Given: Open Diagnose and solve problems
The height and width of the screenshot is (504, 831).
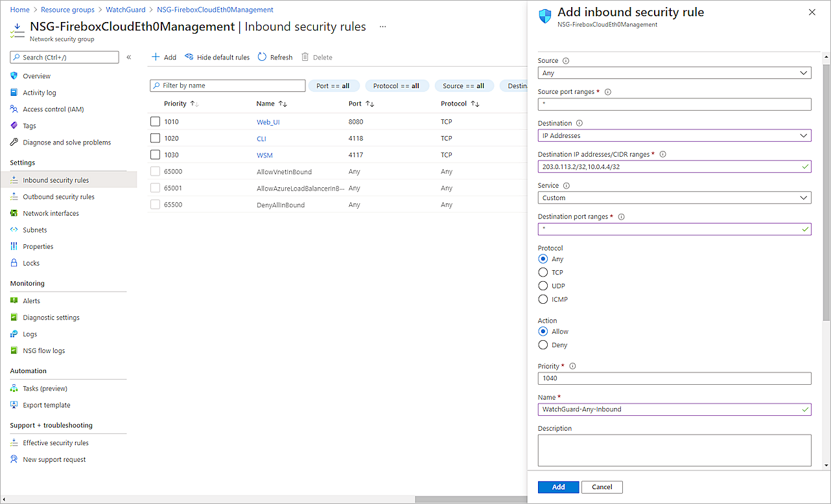Looking at the screenshot, I should click(x=65, y=142).
